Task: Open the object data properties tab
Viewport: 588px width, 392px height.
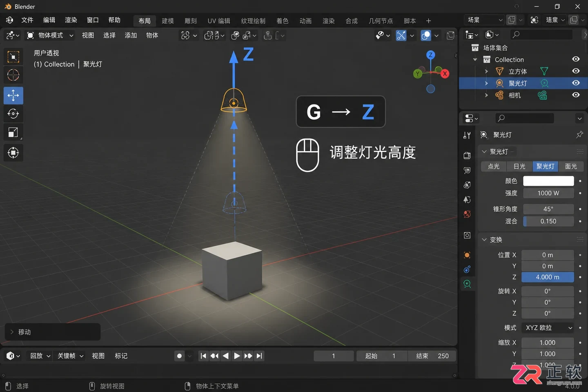Action: [x=467, y=284]
